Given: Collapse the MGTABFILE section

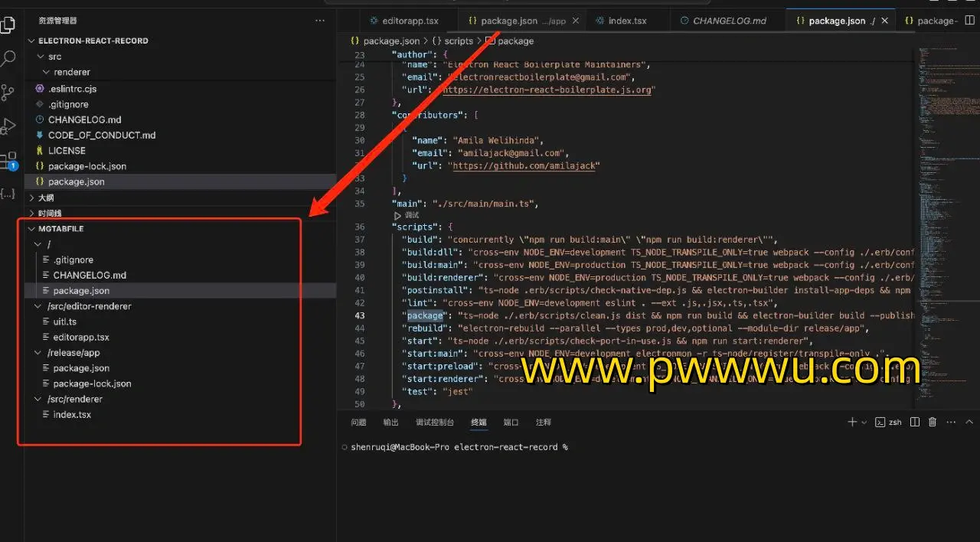Looking at the screenshot, I should pyautogui.click(x=32, y=229).
